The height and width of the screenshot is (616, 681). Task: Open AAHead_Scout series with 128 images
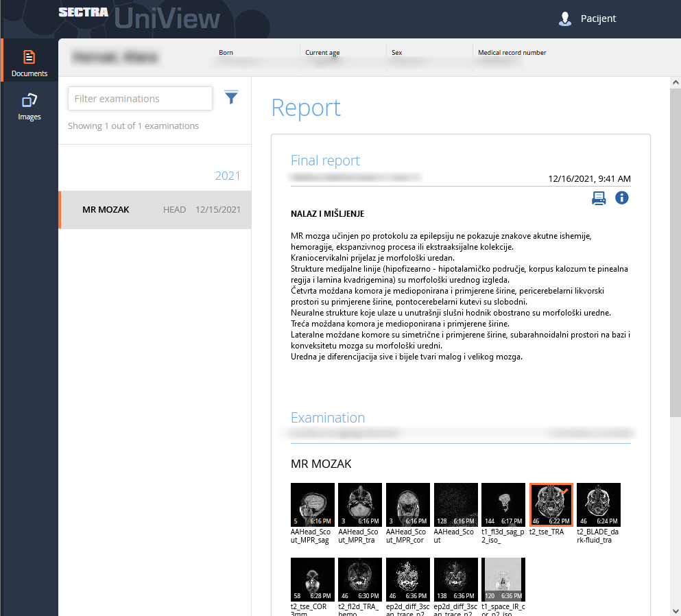click(x=455, y=505)
